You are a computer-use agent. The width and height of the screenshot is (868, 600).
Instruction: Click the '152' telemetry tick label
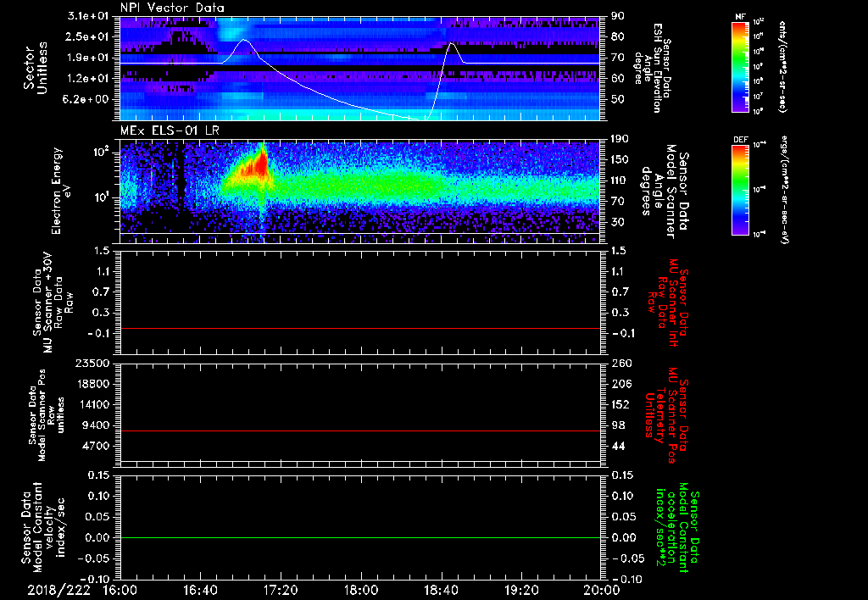(620, 404)
